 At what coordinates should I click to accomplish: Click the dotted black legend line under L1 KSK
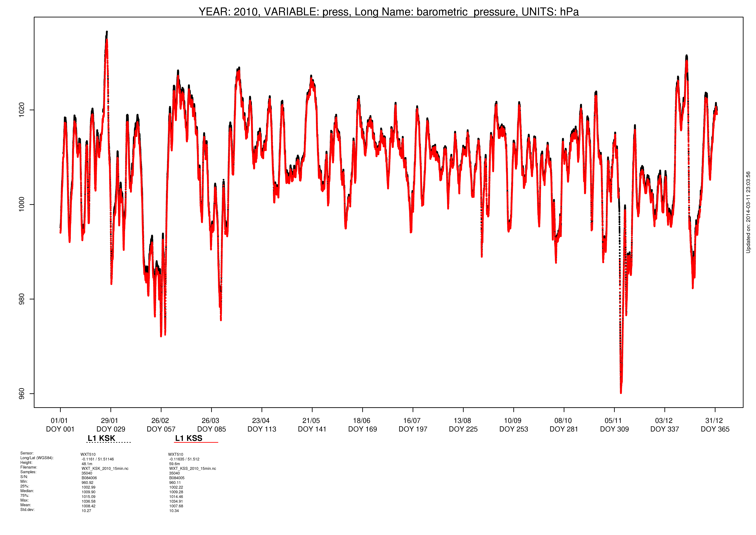click(x=109, y=442)
